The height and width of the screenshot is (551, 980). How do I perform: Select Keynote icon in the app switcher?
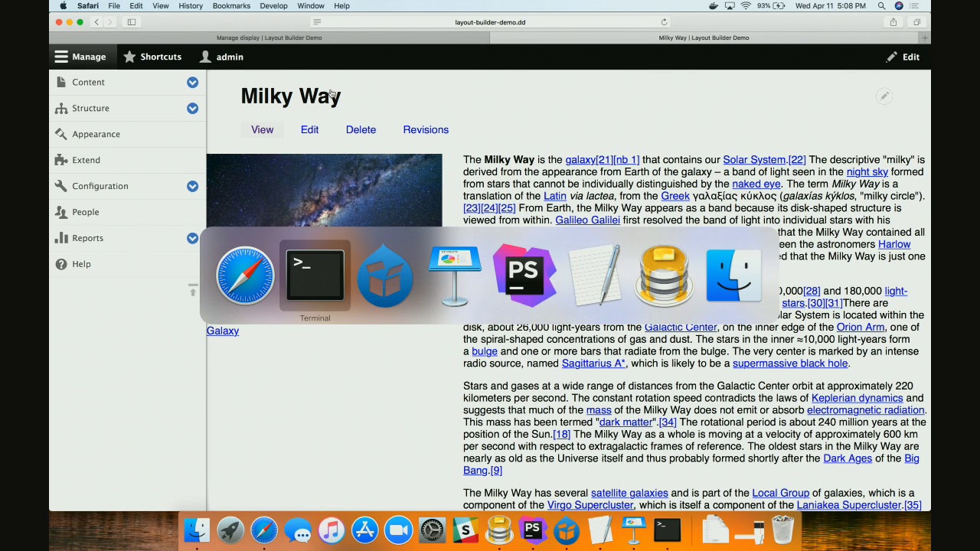(x=455, y=275)
